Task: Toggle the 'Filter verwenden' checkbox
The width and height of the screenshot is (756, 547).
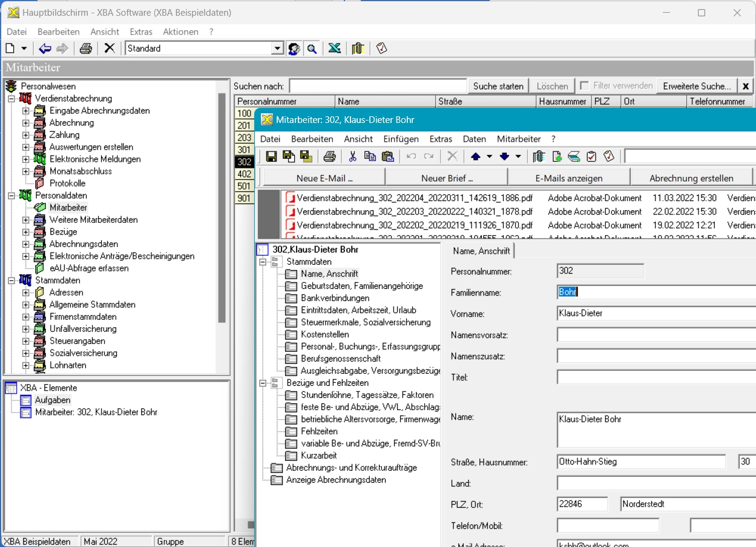Action: pos(584,86)
